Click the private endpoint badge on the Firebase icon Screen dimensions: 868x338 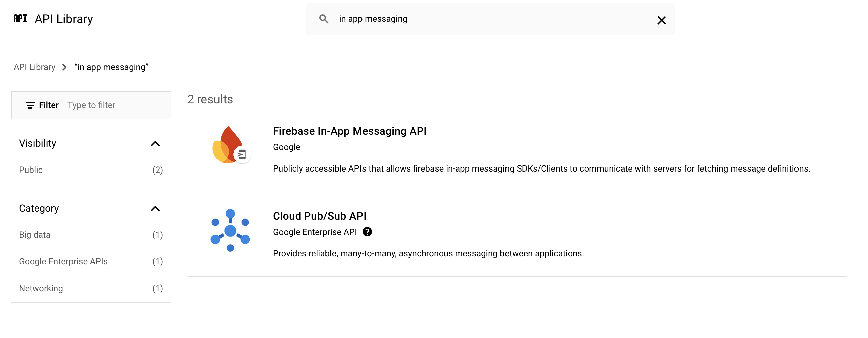(242, 154)
